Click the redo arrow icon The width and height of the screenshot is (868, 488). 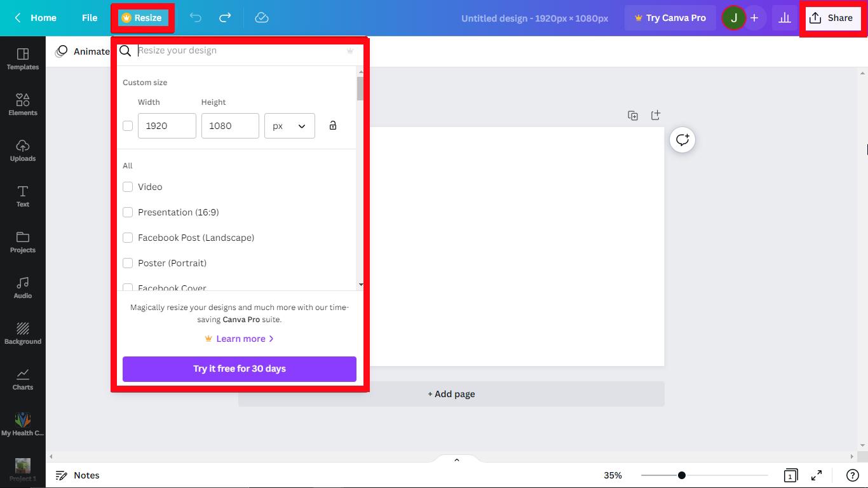pos(225,18)
